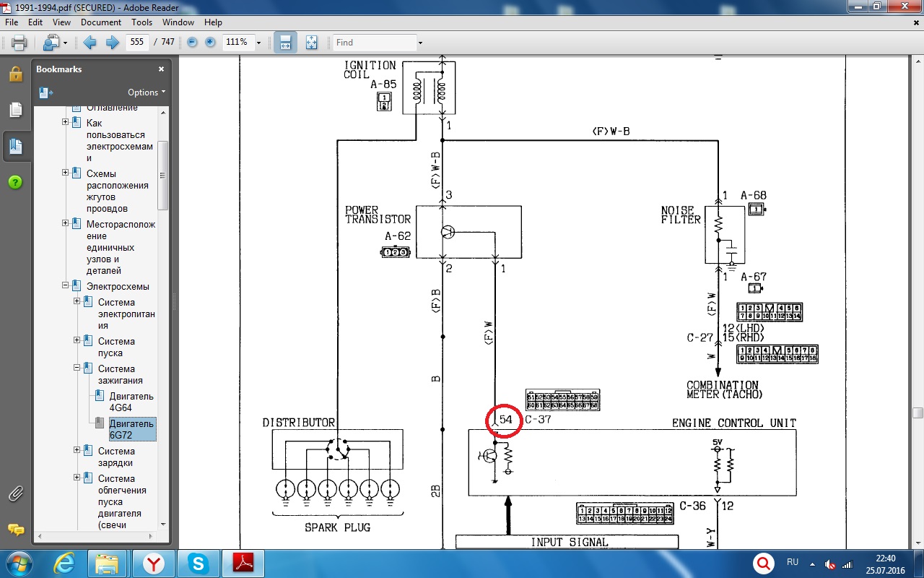Open the Bookmarks panel sidebar icon

point(15,146)
